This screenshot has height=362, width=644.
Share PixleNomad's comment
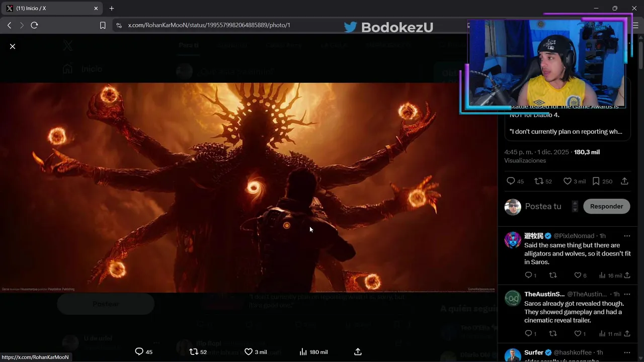[627, 275]
